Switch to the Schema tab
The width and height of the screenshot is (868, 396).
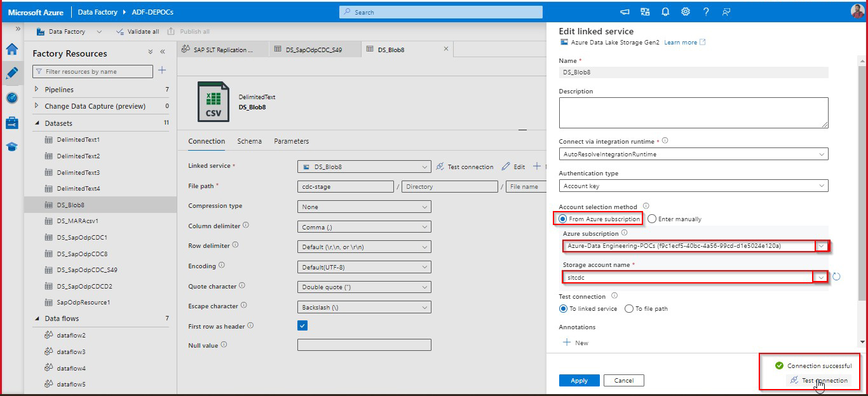point(249,141)
